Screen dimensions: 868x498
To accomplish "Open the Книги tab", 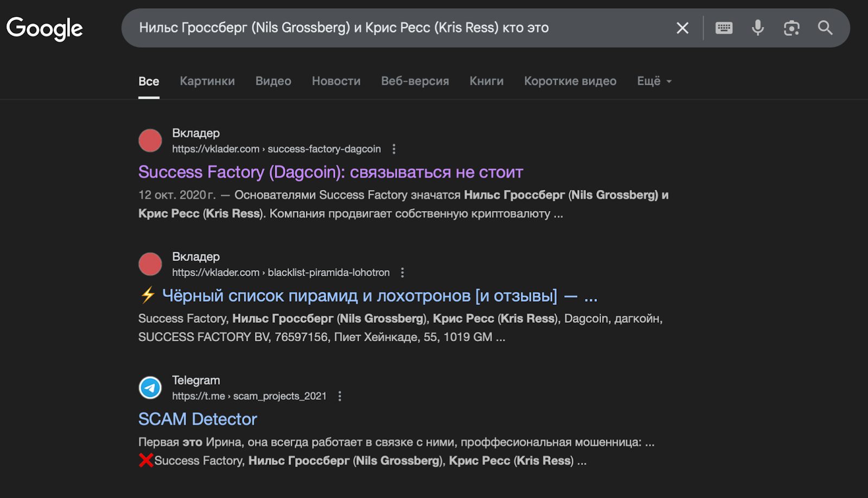I will (487, 81).
